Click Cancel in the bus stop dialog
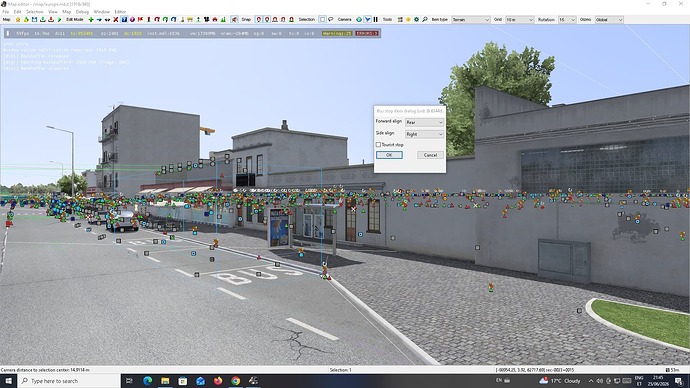Viewport: 690px width, 388px height. tap(430, 155)
